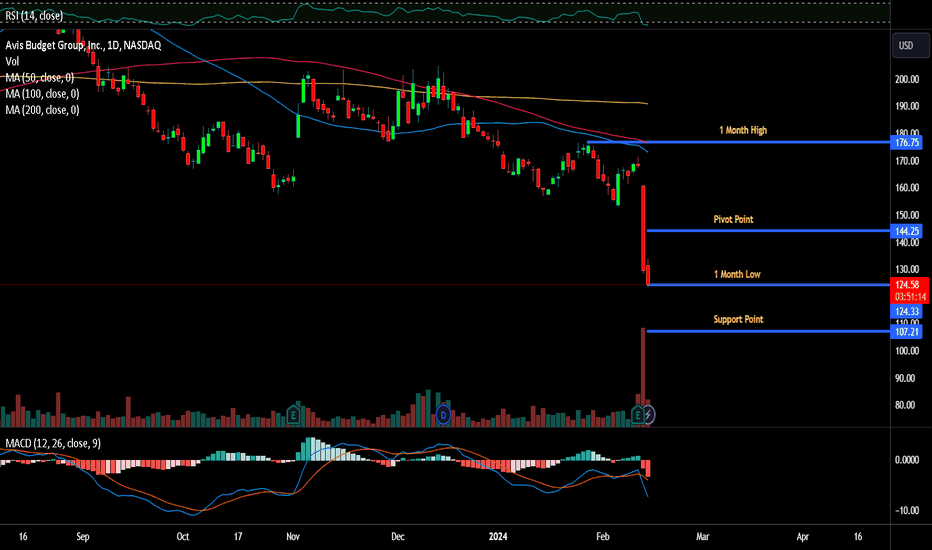Click the lightning bolt event marker

point(648,414)
